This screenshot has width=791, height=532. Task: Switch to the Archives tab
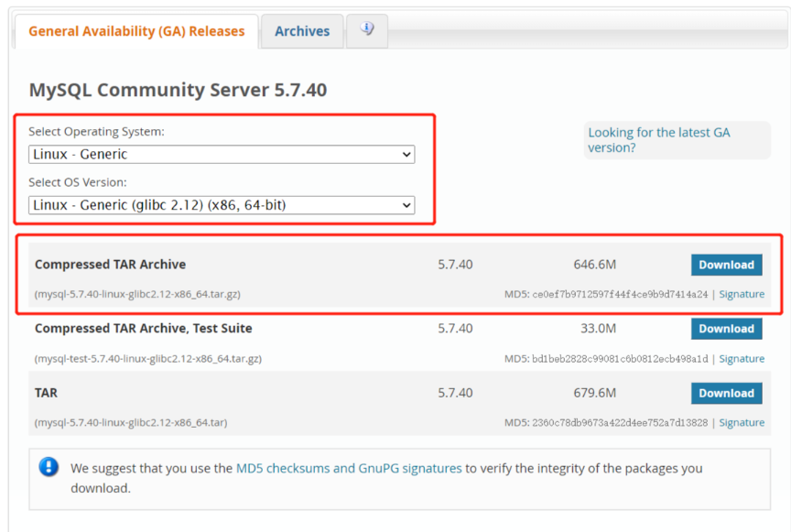coord(301,31)
